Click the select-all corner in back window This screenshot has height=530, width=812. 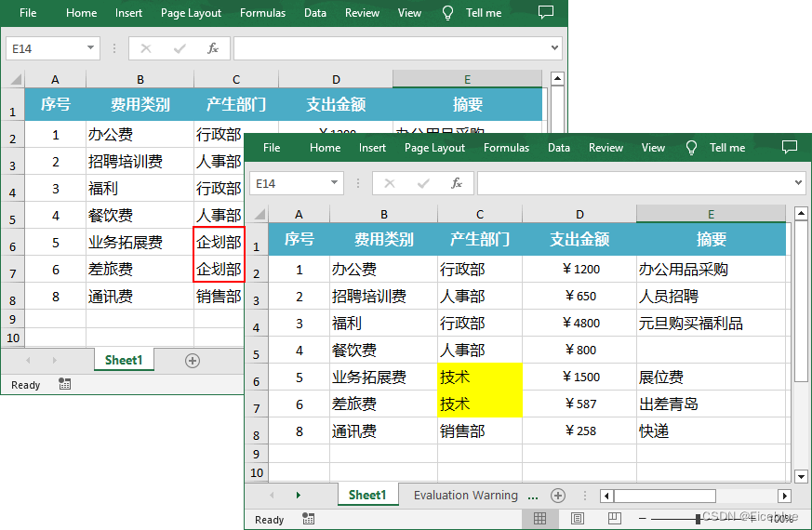[17, 79]
